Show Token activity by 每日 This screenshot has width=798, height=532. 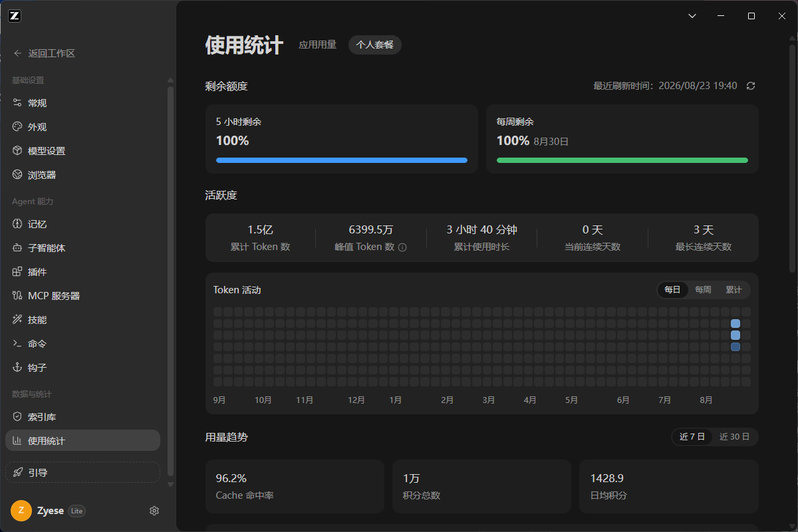coord(672,290)
